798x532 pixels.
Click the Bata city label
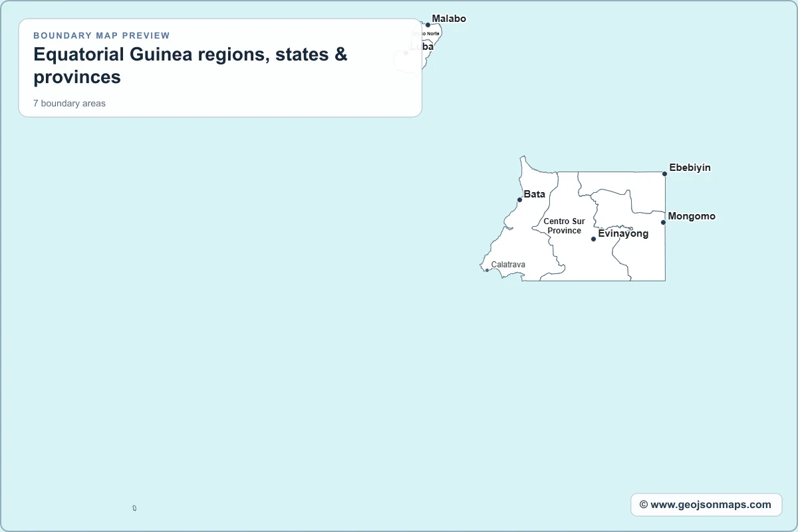pos(535,194)
